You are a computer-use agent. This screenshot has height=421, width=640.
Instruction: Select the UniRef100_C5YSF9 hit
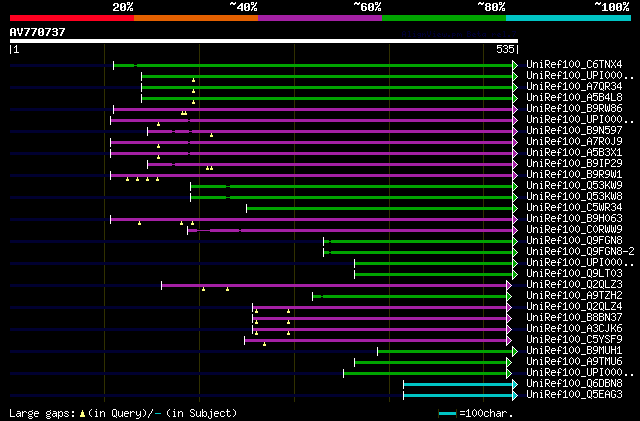pyautogui.click(x=574, y=340)
